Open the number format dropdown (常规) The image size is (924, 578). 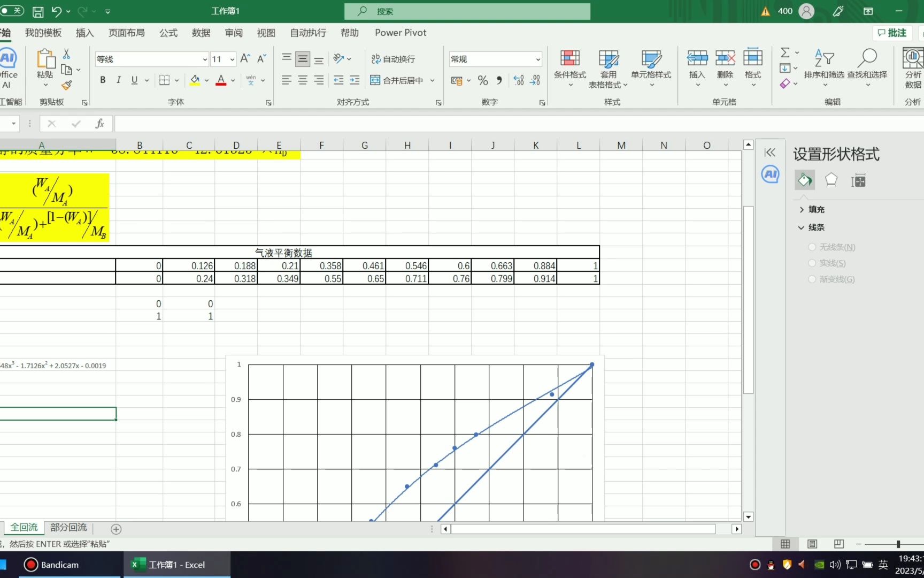[x=538, y=59]
